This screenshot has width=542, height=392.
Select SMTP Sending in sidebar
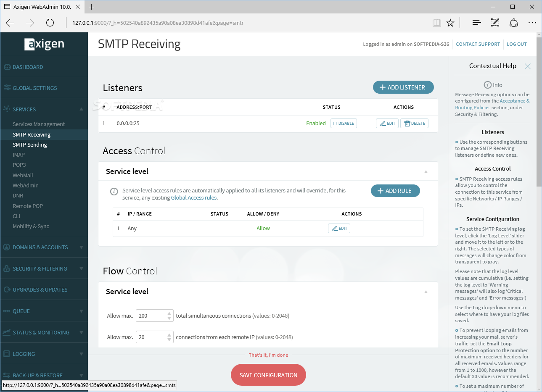(30, 145)
